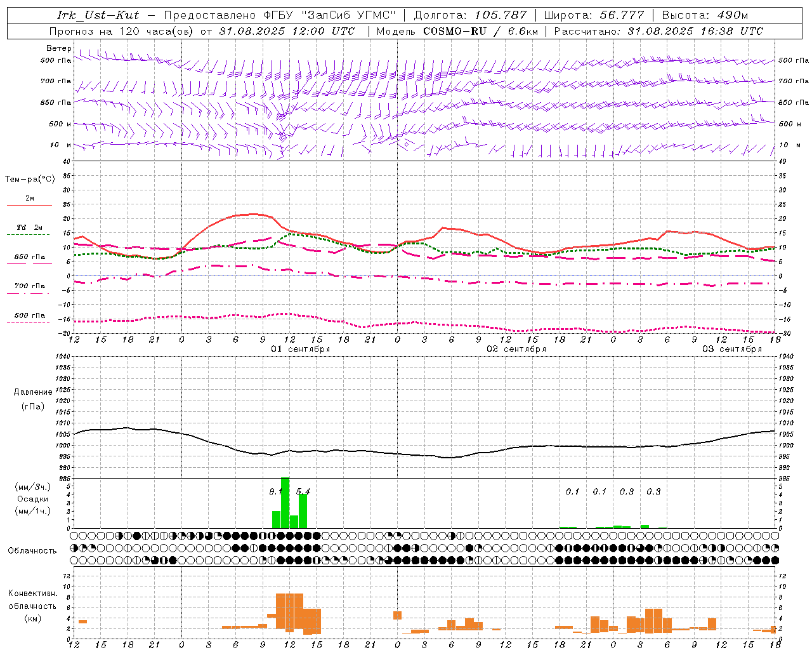
Task: Select the provider text ФГБУ "ЗапСиб УГМС"
Action: pyautogui.click(x=329, y=15)
